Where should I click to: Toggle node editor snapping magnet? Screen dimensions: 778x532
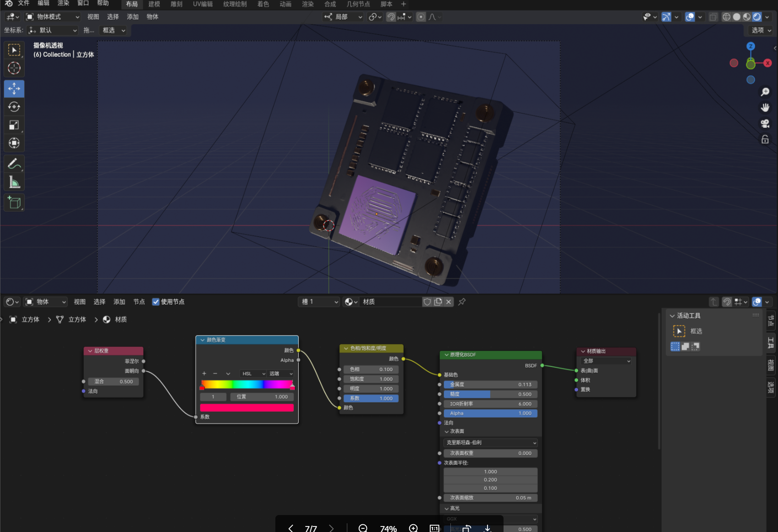(727, 302)
